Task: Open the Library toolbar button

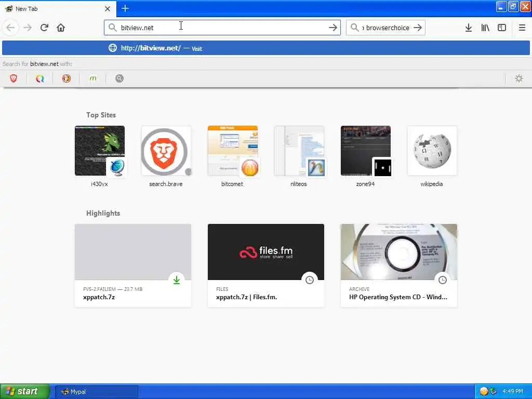Action: 485,28
